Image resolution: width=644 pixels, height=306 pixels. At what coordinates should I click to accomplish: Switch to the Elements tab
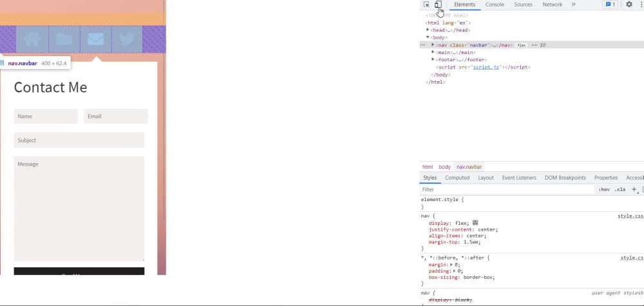[464, 5]
